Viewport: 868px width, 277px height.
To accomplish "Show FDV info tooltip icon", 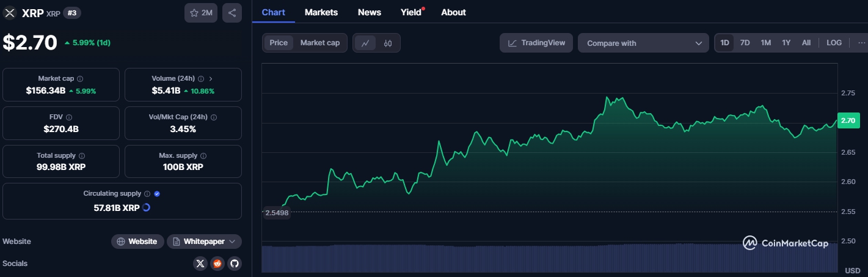I will point(69,117).
